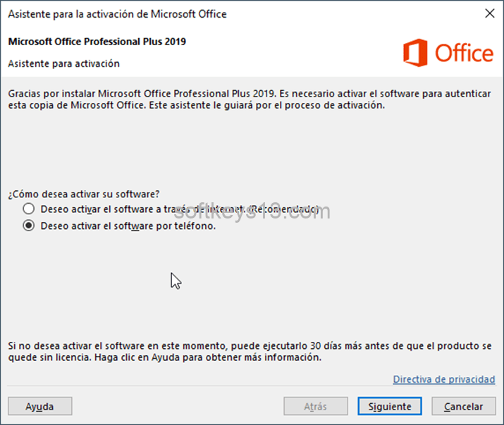Click the '¿Cómo desea activar su software?' question
This screenshot has width=504, height=425.
(x=84, y=195)
